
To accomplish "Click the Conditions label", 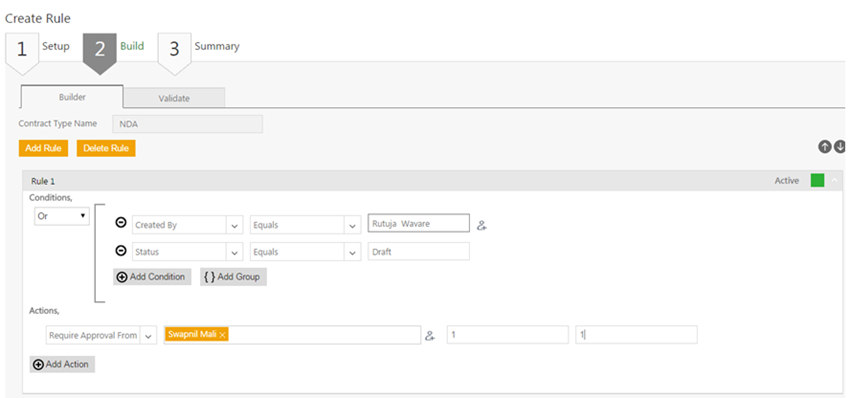I will pyautogui.click(x=50, y=198).
